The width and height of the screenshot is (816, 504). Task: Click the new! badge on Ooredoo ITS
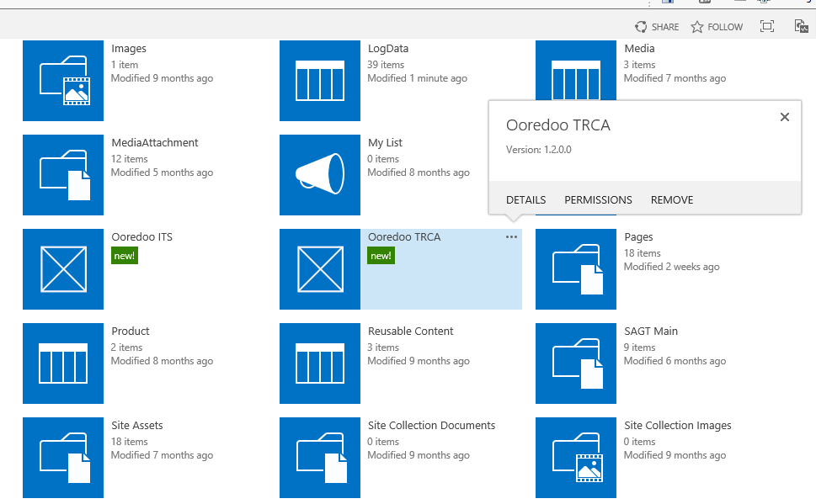[125, 255]
